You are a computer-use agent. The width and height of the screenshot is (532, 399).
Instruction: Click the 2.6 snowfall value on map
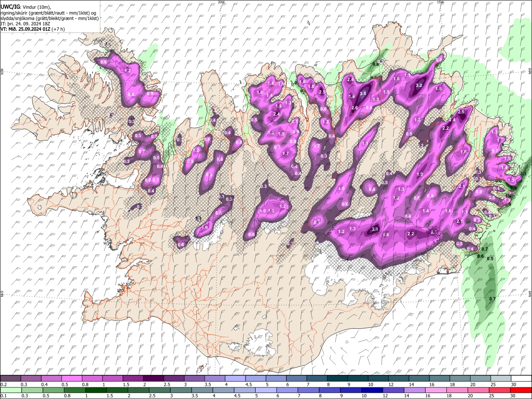coord(355,108)
